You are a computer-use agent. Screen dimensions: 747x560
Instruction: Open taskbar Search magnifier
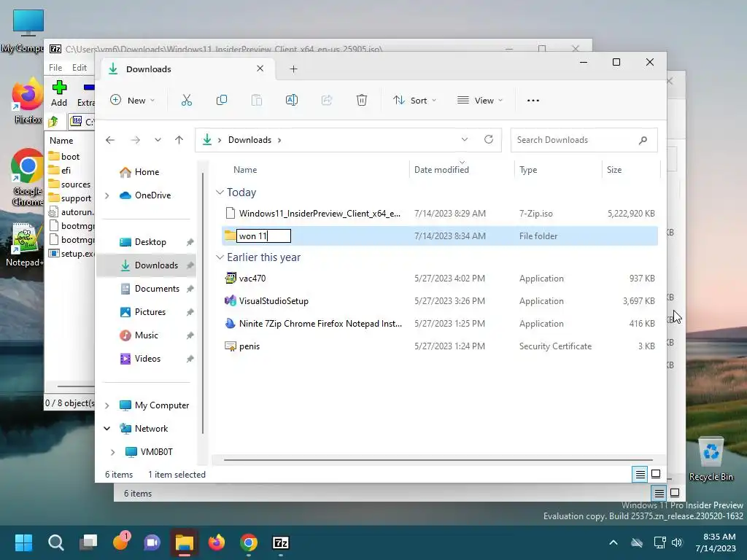pos(55,542)
